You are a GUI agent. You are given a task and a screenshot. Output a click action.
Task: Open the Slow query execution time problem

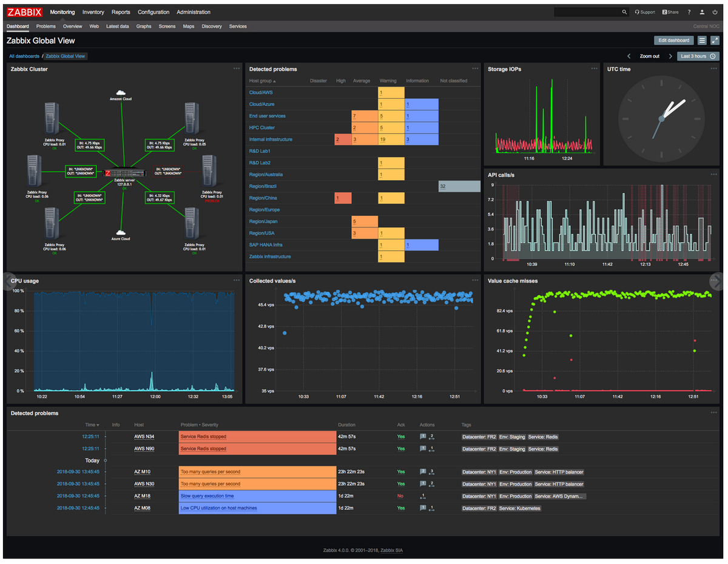point(207,496)
